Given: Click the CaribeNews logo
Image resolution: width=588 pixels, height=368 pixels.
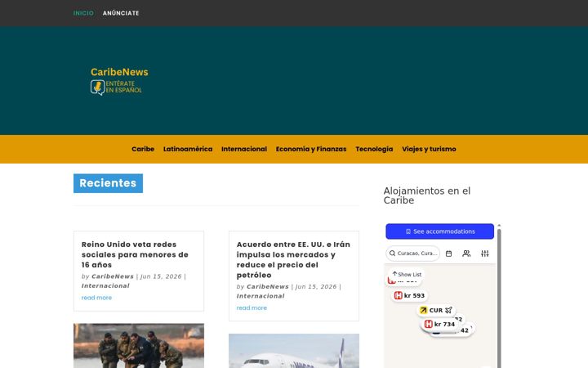Looking at the screenshot, I should pos(119,81).
